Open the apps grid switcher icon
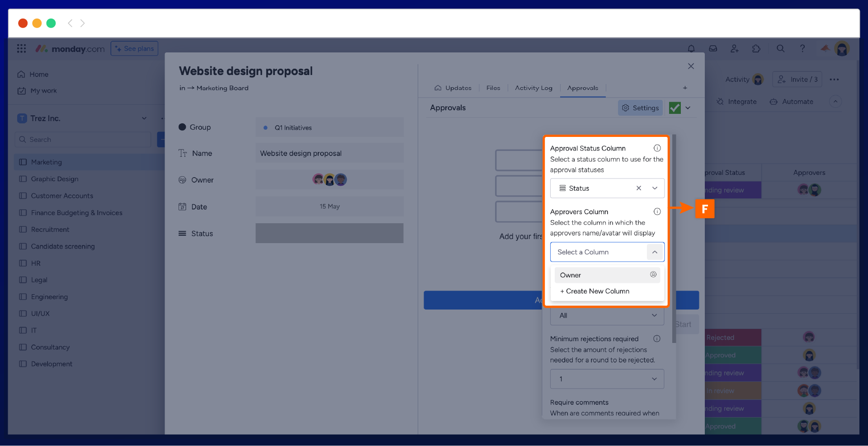 pyautogui.click(x=21, y=48)
